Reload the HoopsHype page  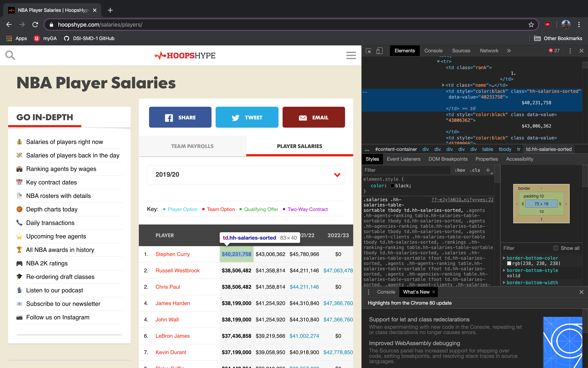35,25
